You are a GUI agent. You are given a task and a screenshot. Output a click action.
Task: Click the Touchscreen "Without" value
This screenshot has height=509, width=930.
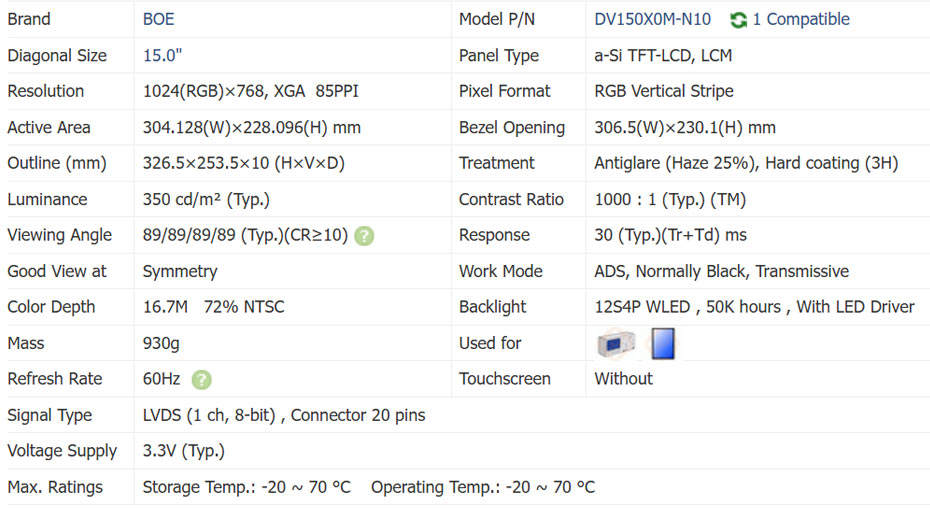click(x=623, y=379)
